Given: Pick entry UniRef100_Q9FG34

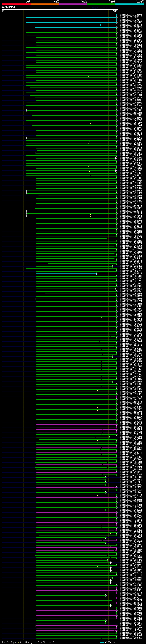Looking at the screenshot, I should [131, 95].
